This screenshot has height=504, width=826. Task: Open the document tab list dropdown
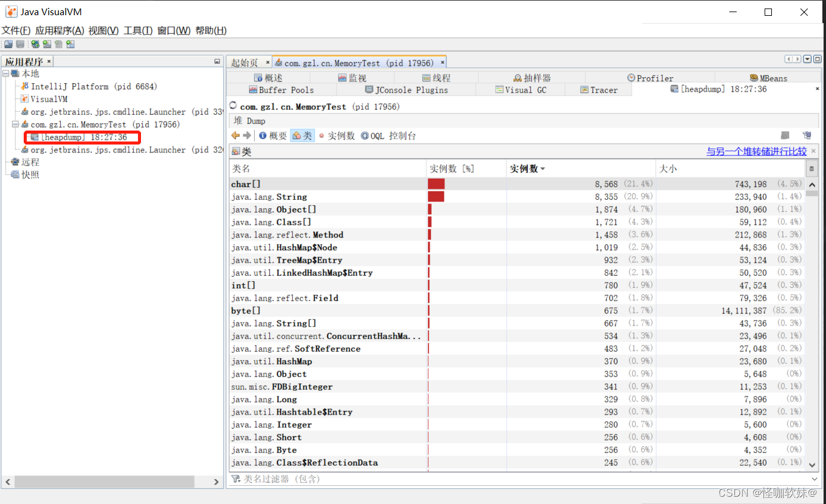click(x=808, y=59)
